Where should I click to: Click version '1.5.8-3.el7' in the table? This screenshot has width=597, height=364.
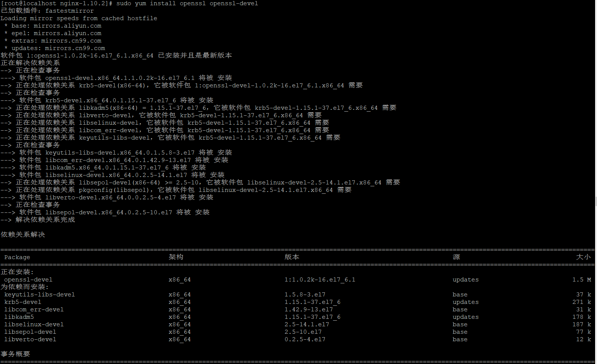coord(305,295)
